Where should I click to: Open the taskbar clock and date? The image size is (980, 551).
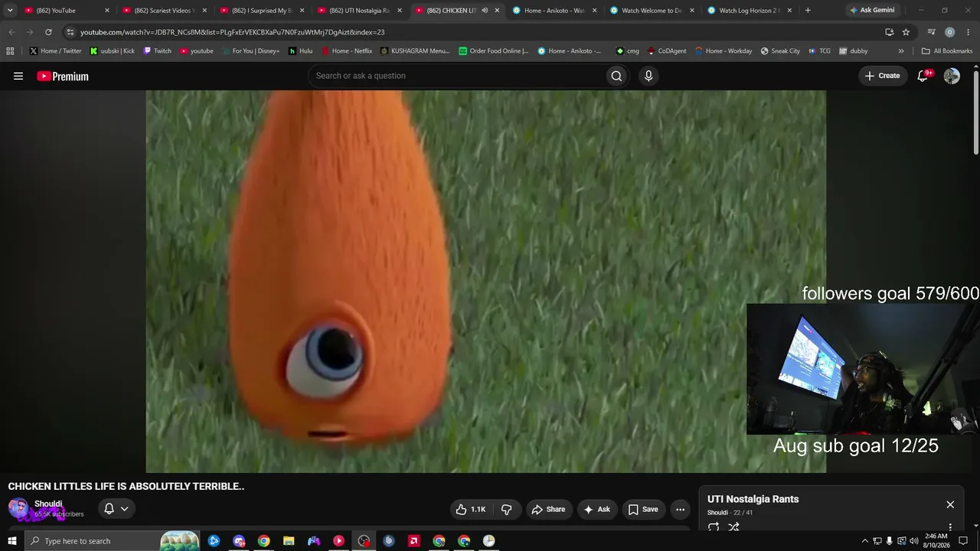(x=936, y=541)
